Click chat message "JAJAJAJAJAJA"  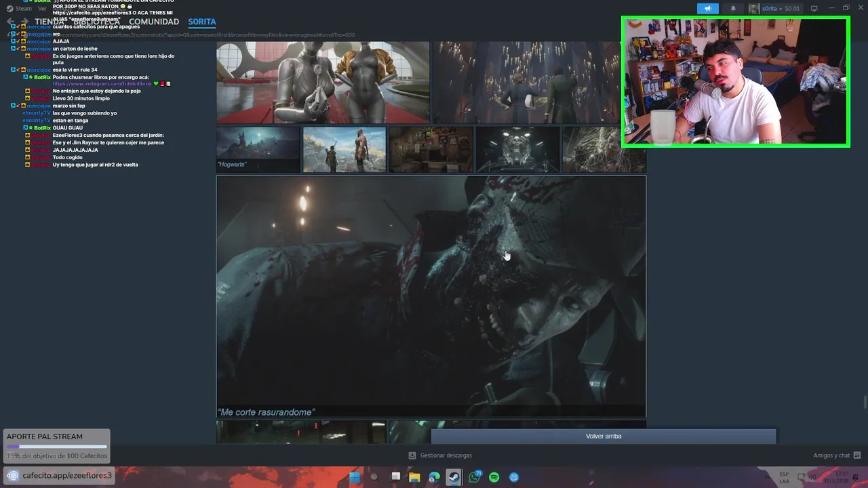click(x=75, y=150)
